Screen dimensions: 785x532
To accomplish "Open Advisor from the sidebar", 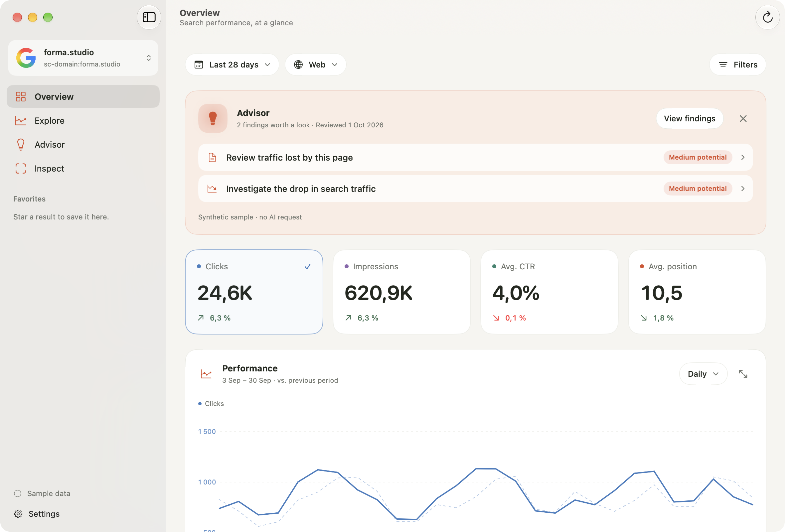I will [83, 145].
